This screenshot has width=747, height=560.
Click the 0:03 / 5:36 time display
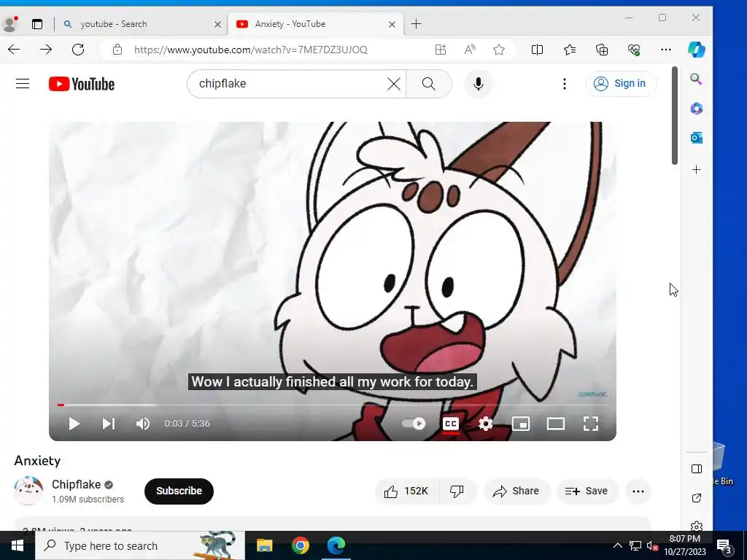coord(187,424)
